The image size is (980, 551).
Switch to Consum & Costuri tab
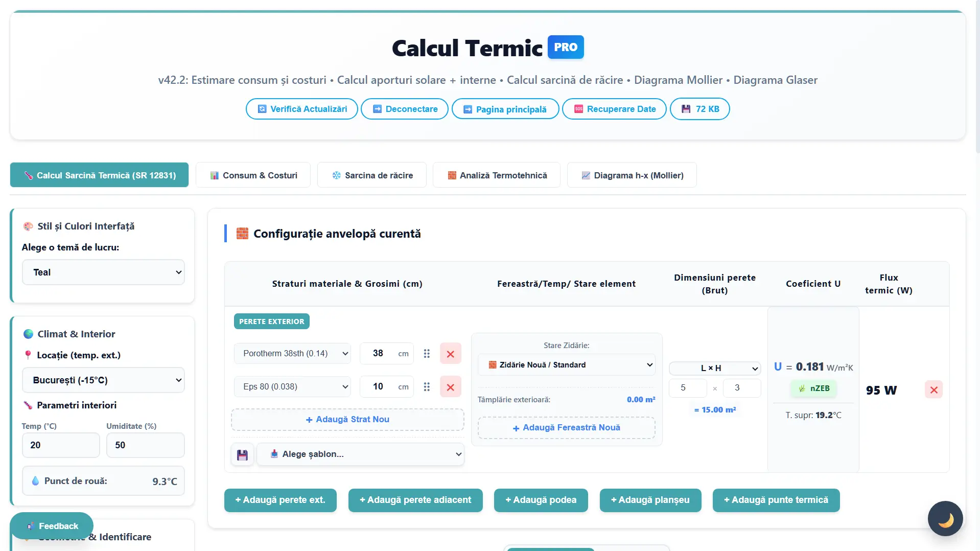(x=253, y=175)
